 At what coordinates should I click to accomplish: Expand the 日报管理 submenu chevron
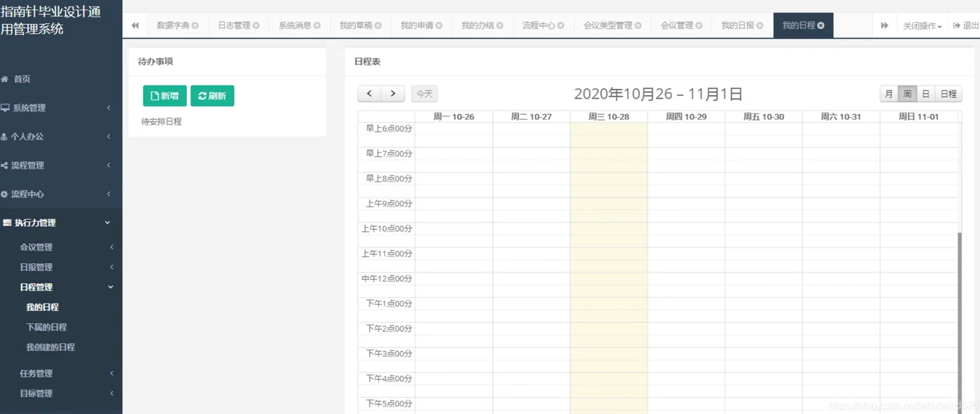111,268
